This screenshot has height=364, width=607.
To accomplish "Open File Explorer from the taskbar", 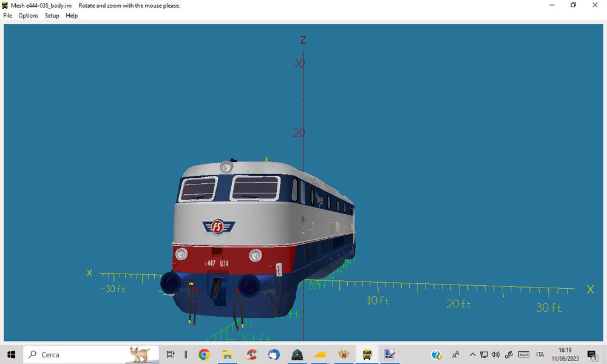I will coord(227,354).
